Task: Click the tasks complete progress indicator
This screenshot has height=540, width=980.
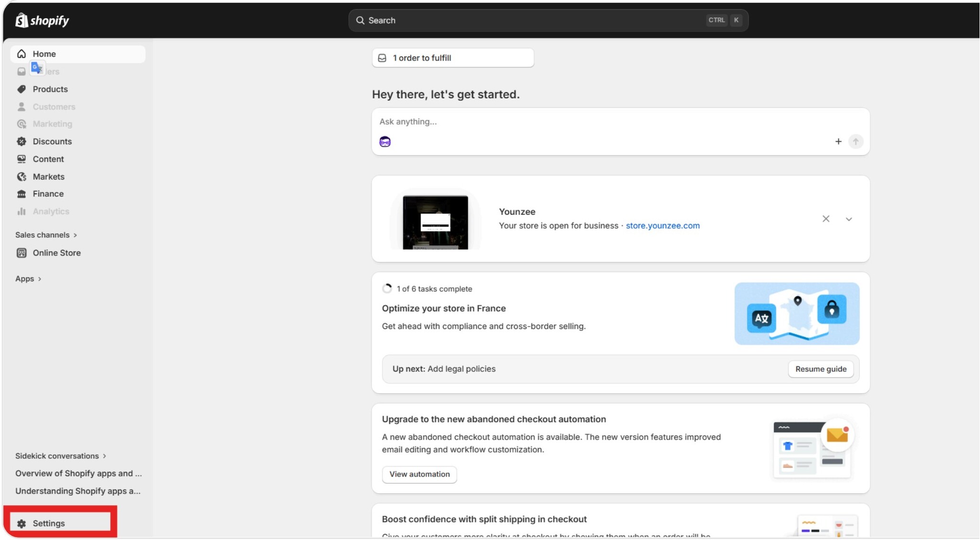Action: click(387, 289)
